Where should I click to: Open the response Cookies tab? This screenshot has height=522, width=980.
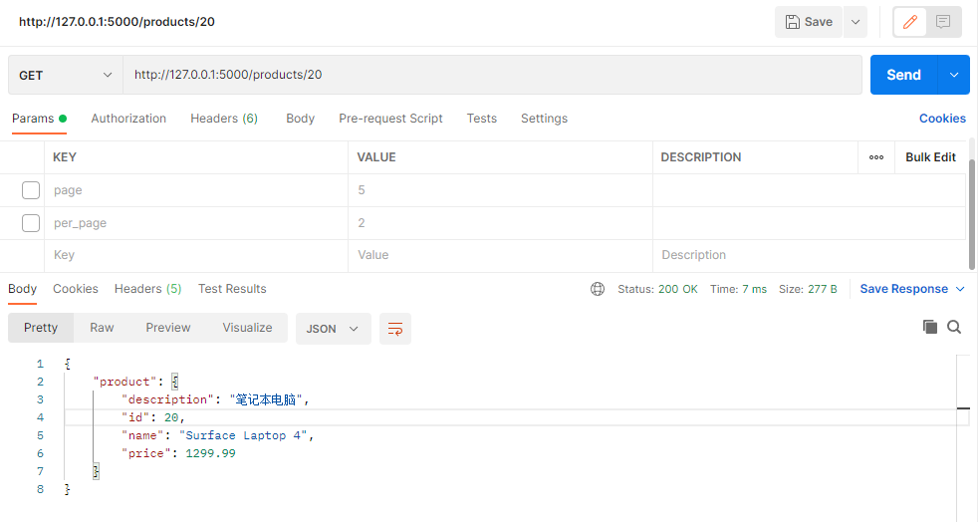76,289
